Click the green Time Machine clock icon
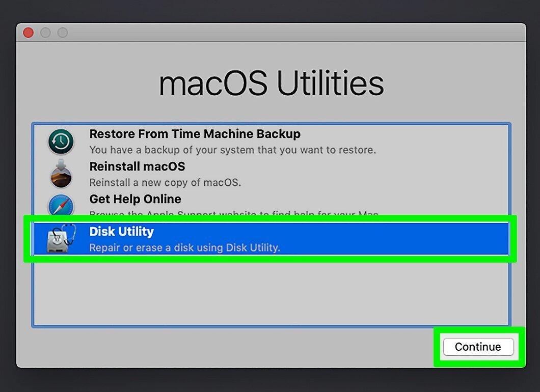 pos(61,142)
